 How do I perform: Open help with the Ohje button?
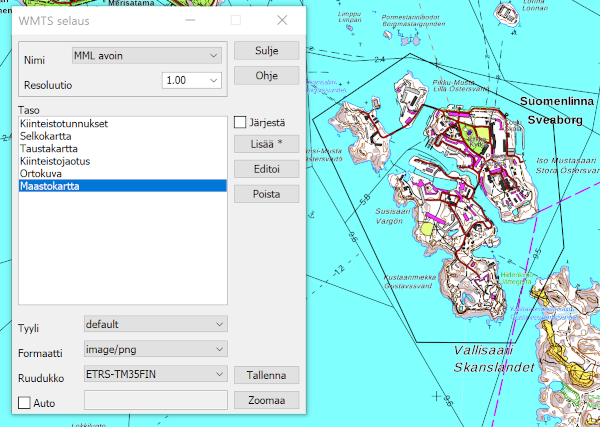coord(266,76)
